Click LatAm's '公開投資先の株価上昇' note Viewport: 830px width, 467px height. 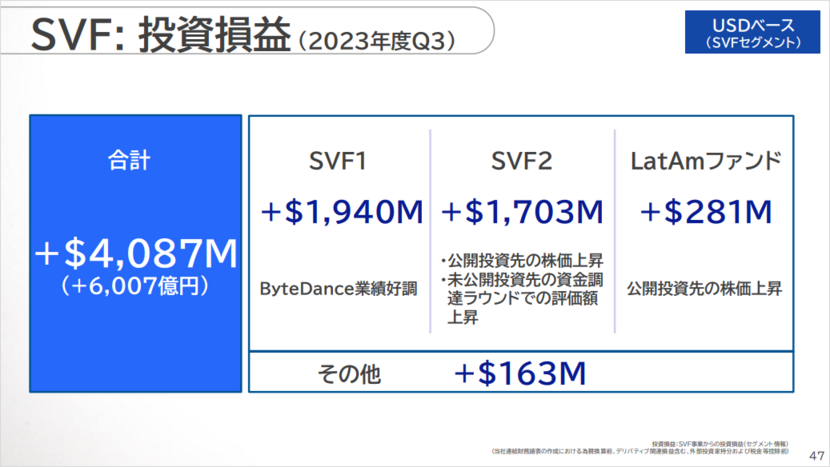[x=704, y=289]
